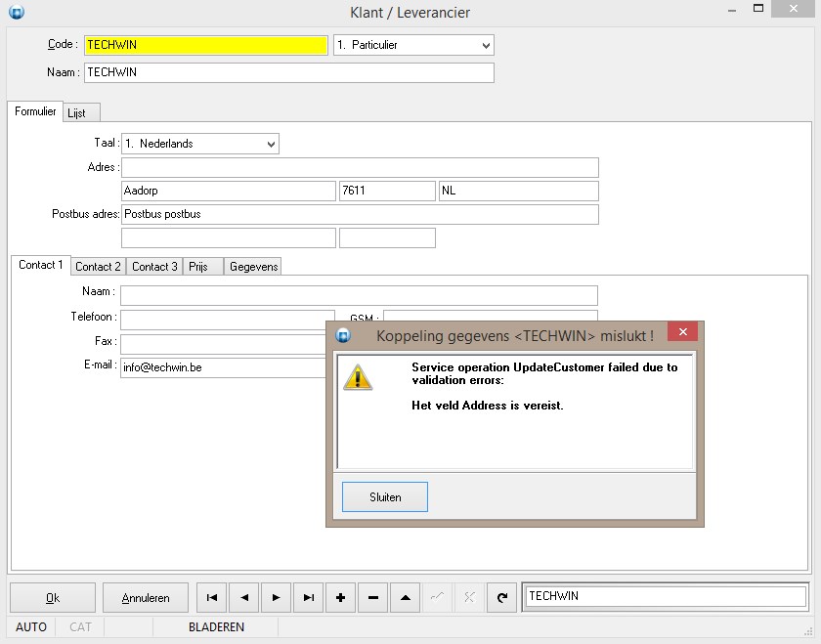Click the E-mail field info@techwin.be

[x=223, y=367]
